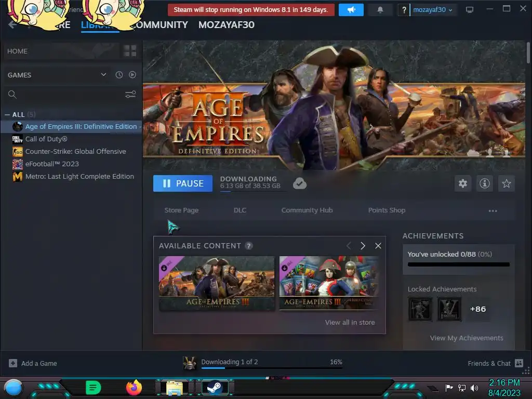Click the achievements progress bar
Screen dimensions: 532x399
[459, 264]
